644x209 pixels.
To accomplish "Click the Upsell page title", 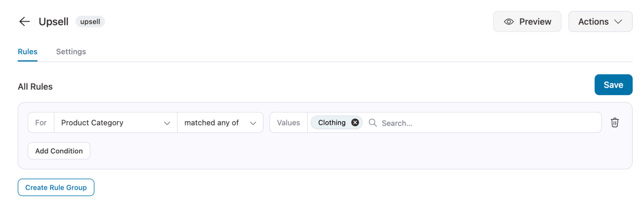I will coord(53,22).
